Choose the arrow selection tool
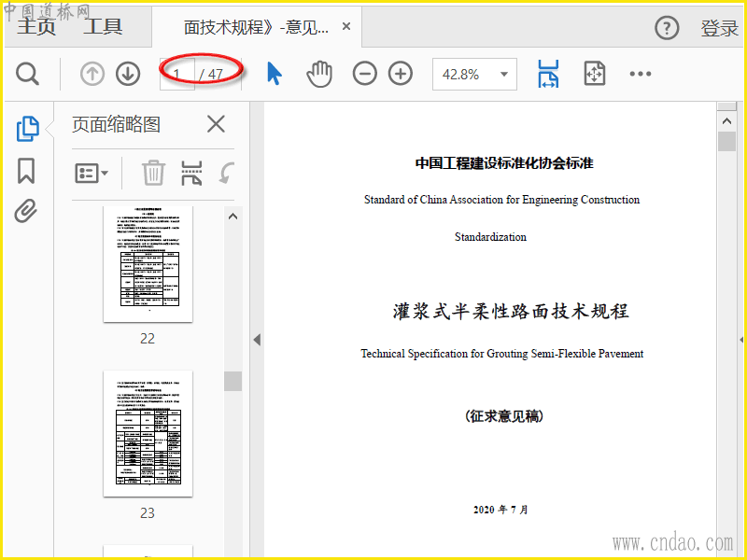The image size is (747, 560). (274, 74)
